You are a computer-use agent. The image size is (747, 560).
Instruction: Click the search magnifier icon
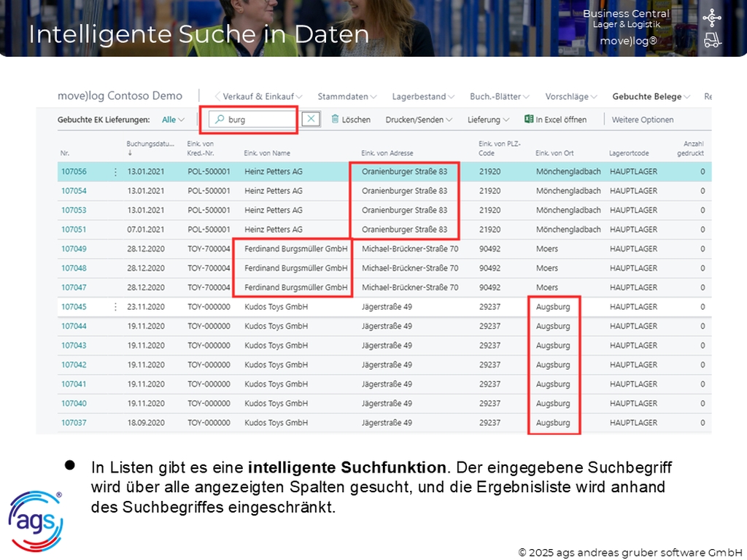219,119
